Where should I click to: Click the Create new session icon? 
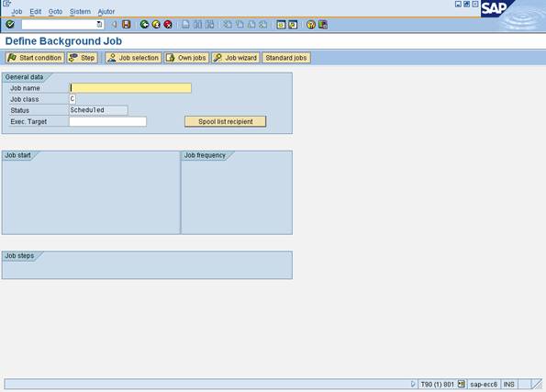click(x=281, y=25)
